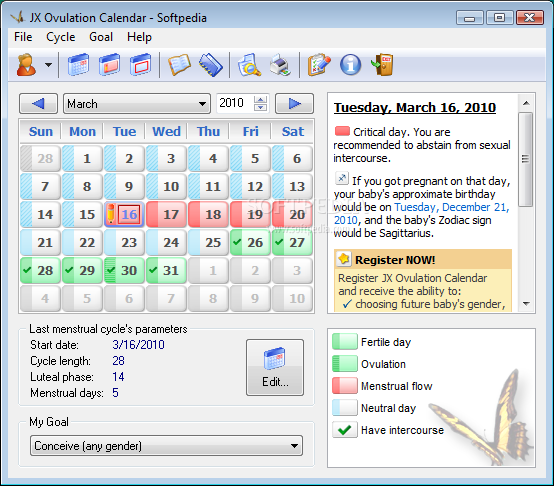Image resolution: width=554 pixels, height=486 pixels.
Task: Open the Help menu
Action: coord(139,37)
